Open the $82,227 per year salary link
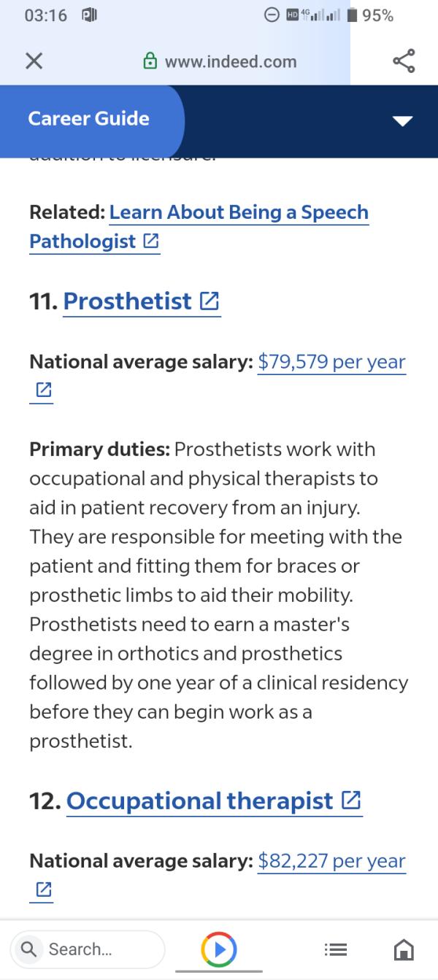438x980 pixels. pyautogui.click(x=331, y=861)
